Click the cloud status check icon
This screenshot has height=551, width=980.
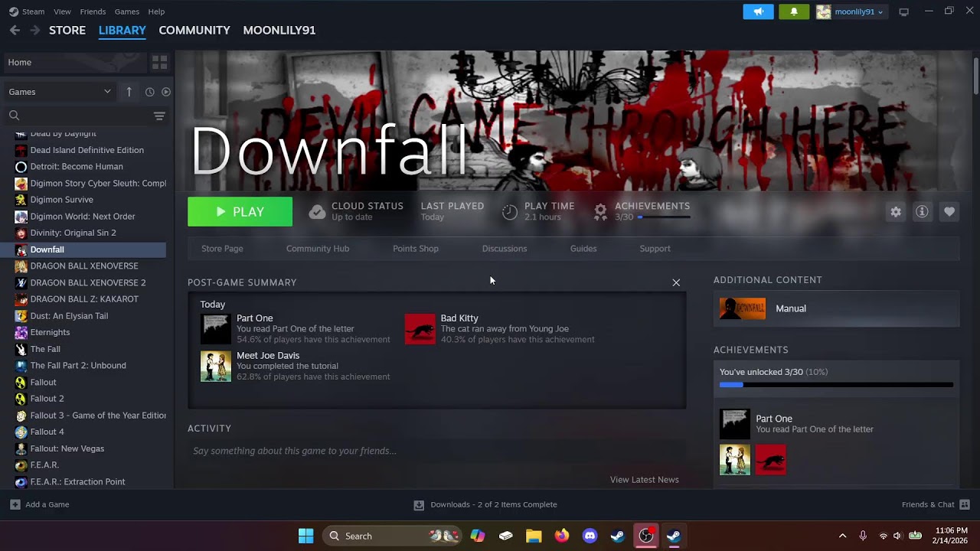pos(317,212)
